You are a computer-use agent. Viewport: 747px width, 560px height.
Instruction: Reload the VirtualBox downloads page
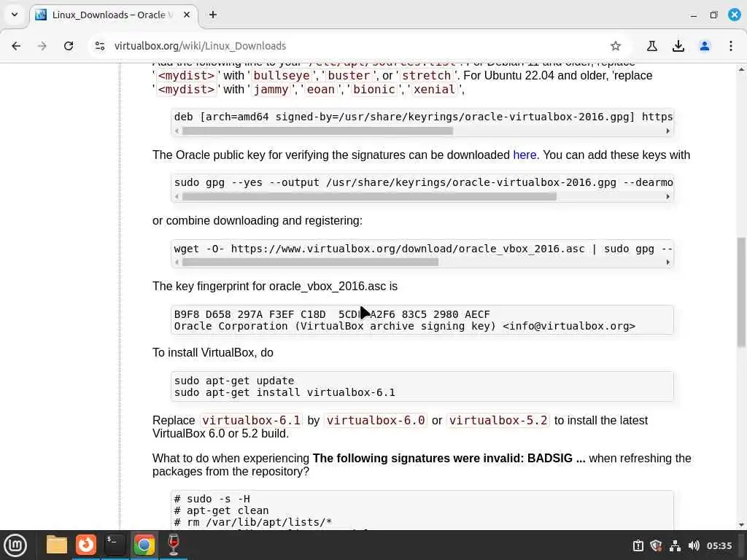(x=69, y=46)
